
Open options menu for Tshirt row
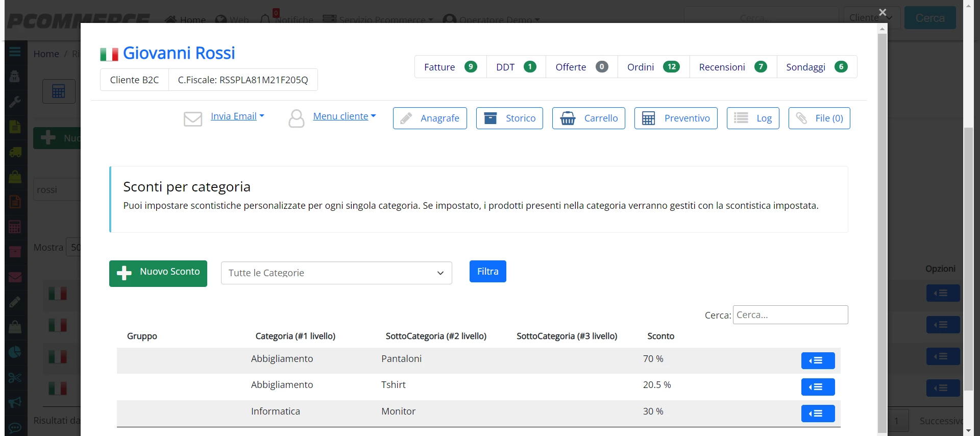click(818, 387)
